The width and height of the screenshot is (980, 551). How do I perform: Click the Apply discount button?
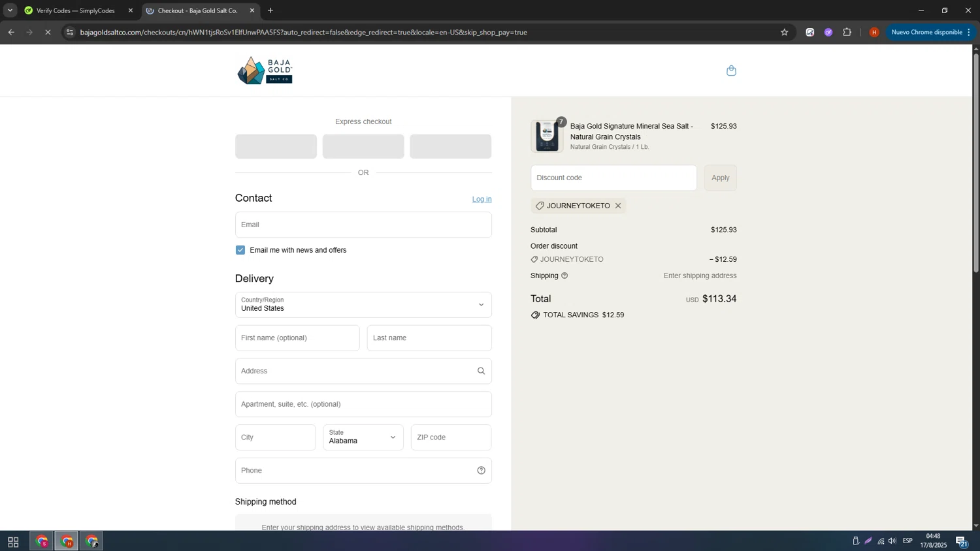pos(720,178)
